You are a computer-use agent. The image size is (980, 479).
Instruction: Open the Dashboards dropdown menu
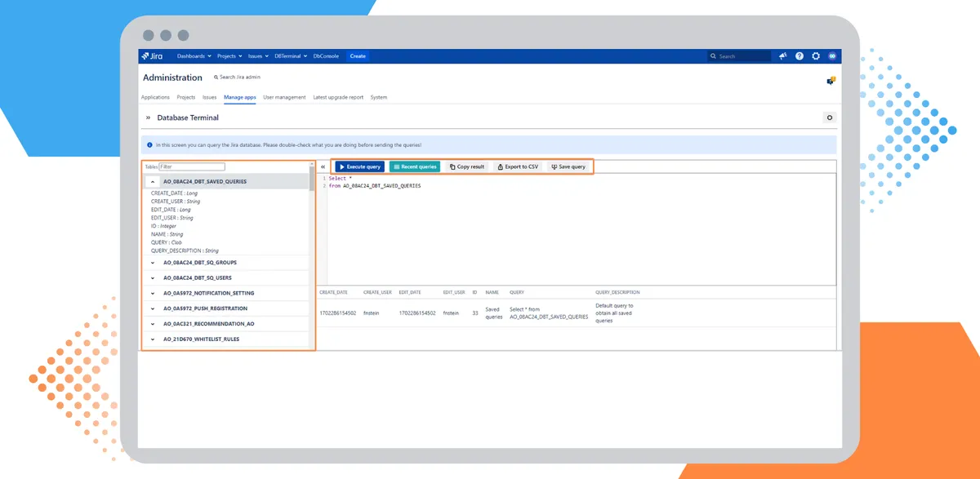pos(194,56)
